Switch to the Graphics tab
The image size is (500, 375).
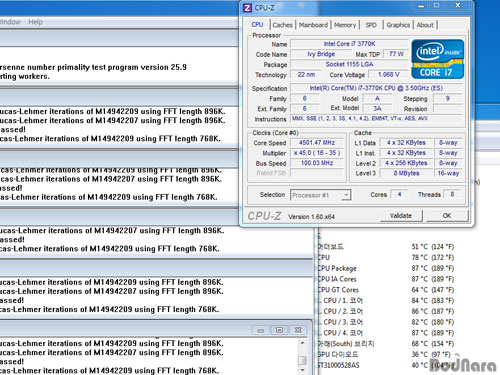tap(398, 25)
